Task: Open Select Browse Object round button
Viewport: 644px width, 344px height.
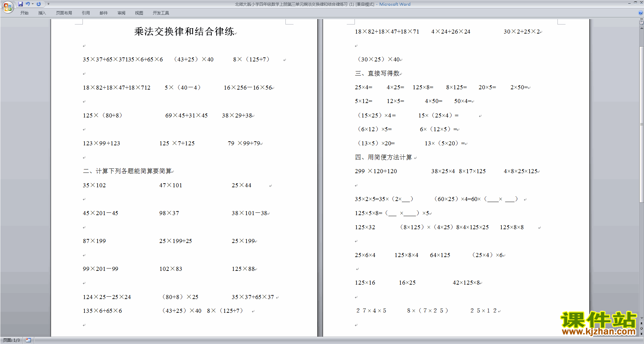Action: pyautogui.click(x=642, y=328)
